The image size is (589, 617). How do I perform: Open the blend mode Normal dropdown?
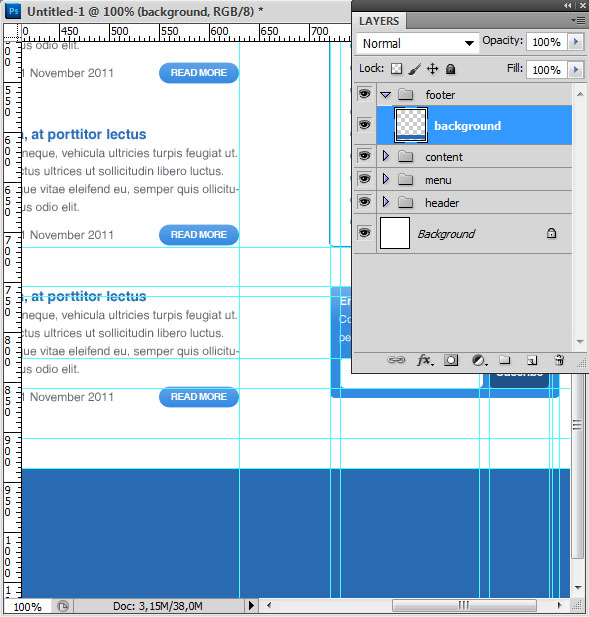(x=418, y=43)
